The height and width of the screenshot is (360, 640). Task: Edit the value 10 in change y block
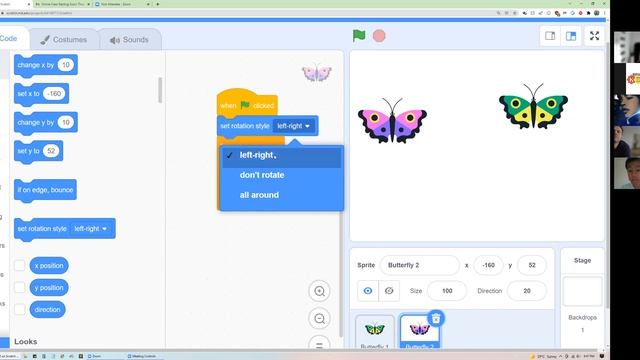click(x=66, y=122)
